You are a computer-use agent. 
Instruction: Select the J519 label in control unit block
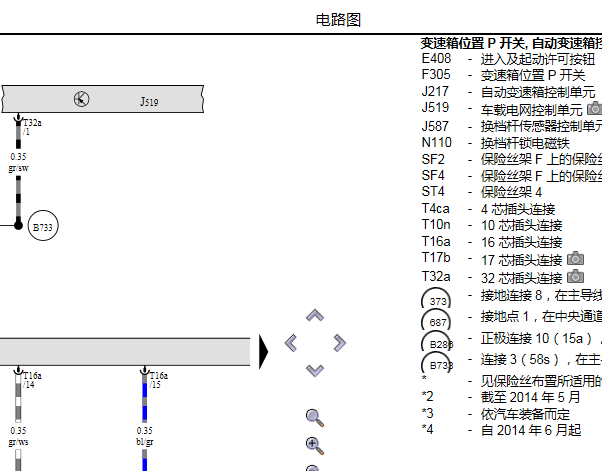tap(149, 102)
